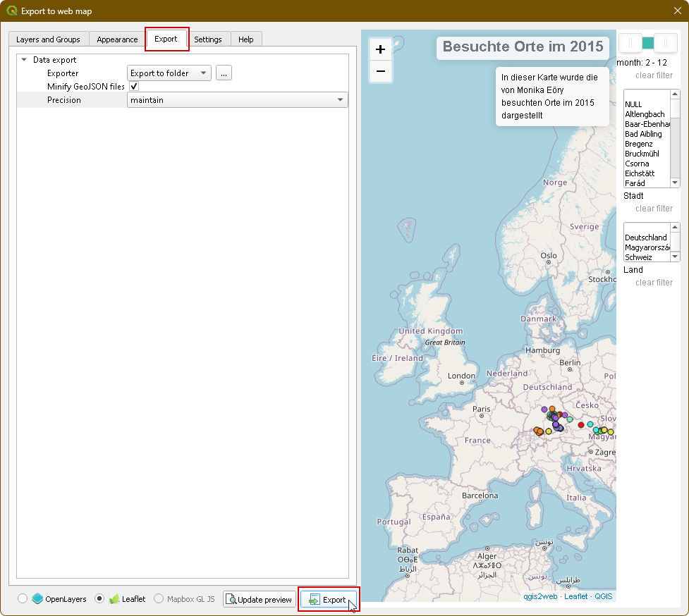Image resolution: width=689 pixels, height=616 pixels.
Task: Collapse the Data export section
Action: point(24,61)
